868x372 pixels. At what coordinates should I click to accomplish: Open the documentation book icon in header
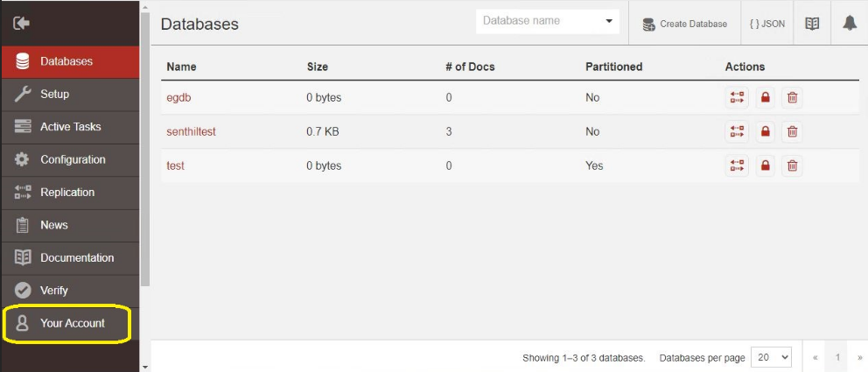click(x=812, y=24)
